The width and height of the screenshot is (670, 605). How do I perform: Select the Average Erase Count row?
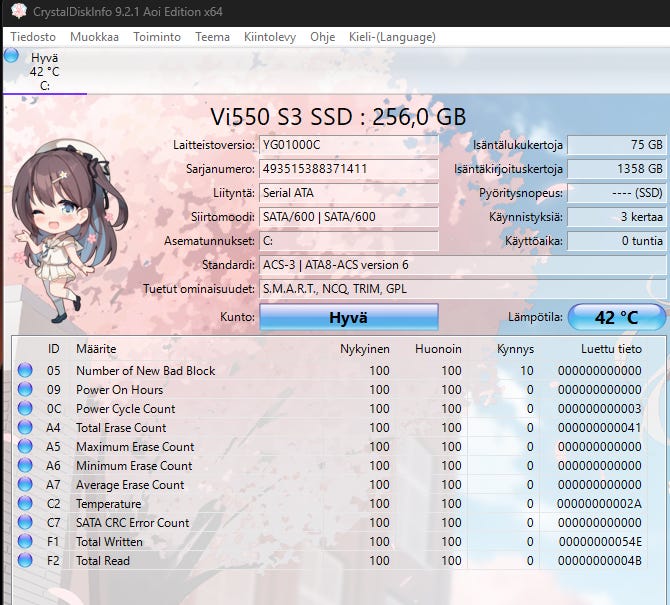tap(330, 485)
